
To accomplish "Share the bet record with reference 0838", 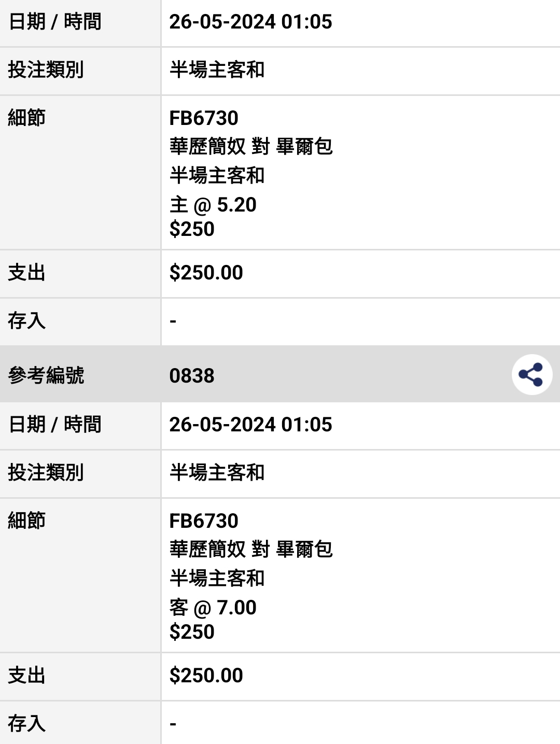I will [531, 374].
